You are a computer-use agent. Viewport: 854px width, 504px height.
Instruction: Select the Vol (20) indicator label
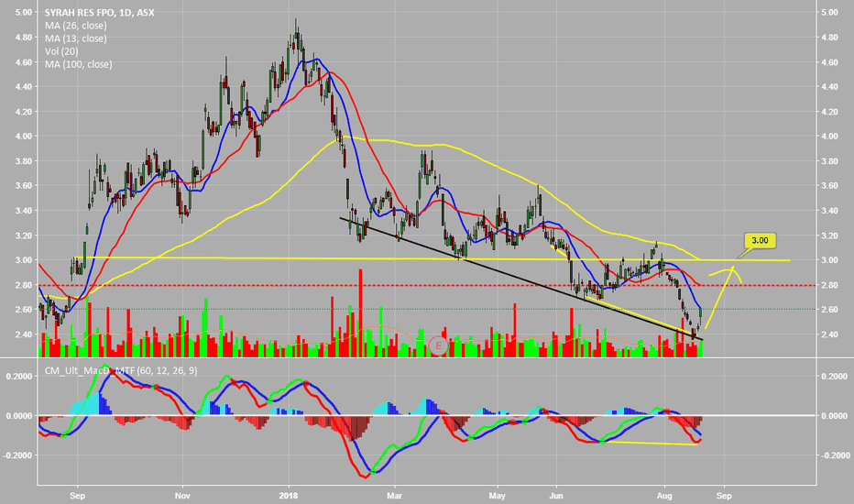point(61,51)
